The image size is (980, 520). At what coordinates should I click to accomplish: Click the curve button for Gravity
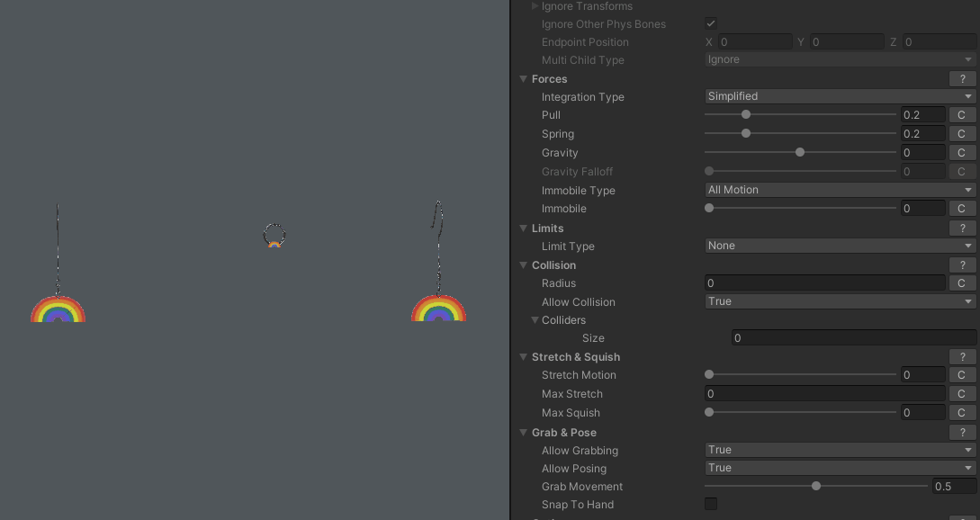point(961,153)
